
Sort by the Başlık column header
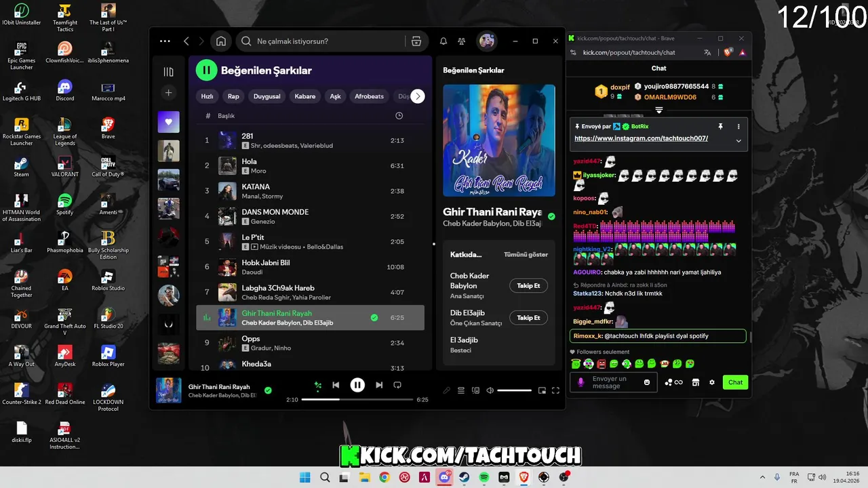point(226,116)
